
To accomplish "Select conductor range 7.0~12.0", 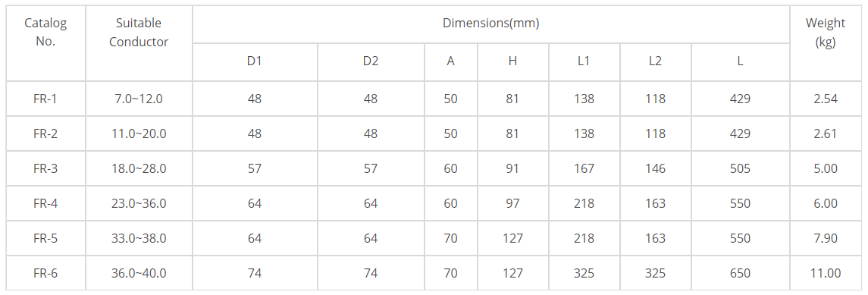I will 139,99.
